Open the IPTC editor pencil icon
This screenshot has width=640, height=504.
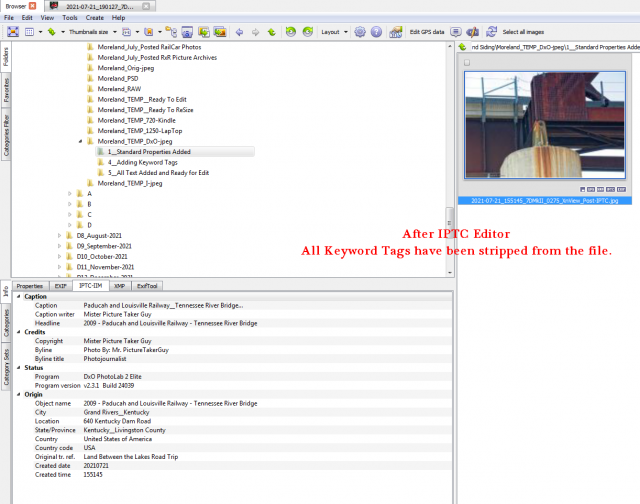(473, 32)
